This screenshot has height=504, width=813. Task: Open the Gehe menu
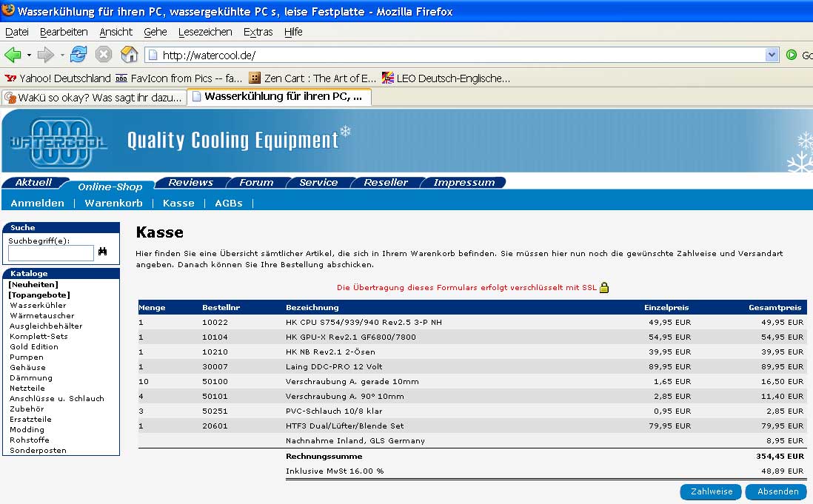coord(155,32)
